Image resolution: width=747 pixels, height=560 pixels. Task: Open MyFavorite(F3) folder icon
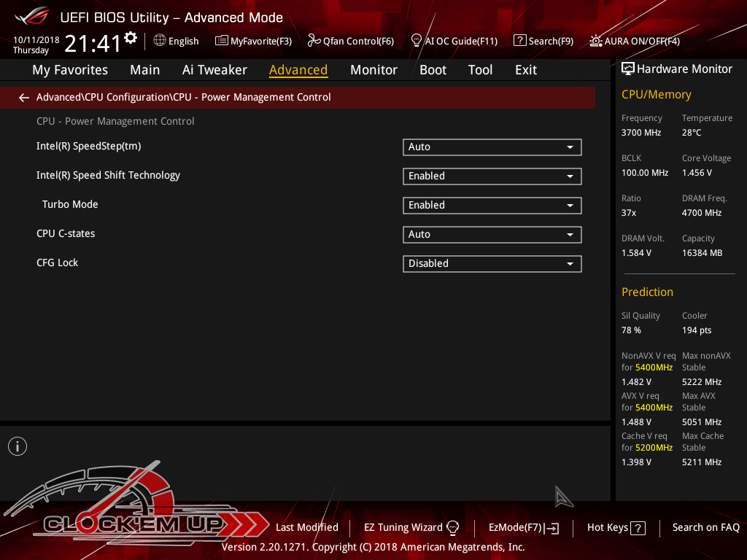(x=221, y=41)
